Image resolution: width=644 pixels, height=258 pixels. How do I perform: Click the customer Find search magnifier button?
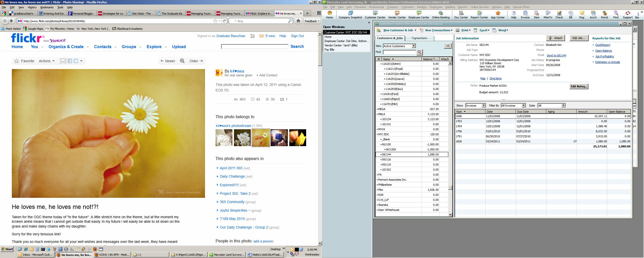coord(419,52)
